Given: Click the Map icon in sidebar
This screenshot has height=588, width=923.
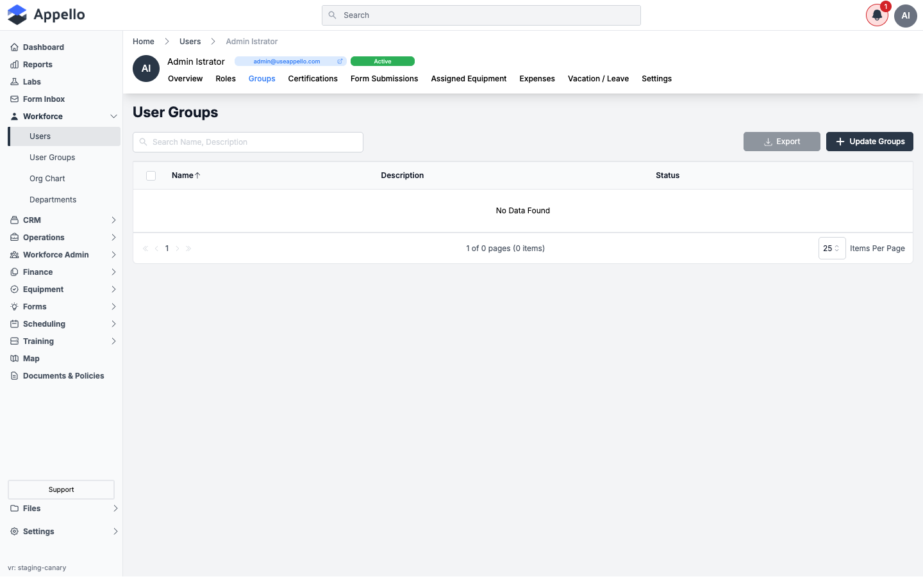Looking at the screenshot, I should (14, 359).
